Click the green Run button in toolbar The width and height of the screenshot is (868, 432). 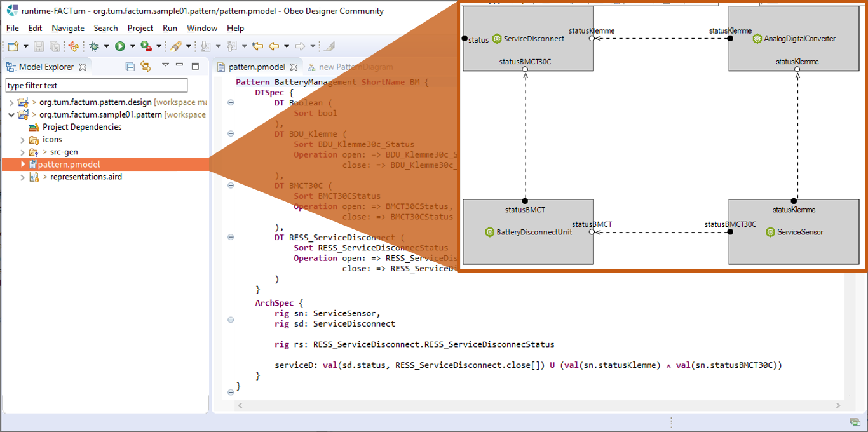coord(120,46)
